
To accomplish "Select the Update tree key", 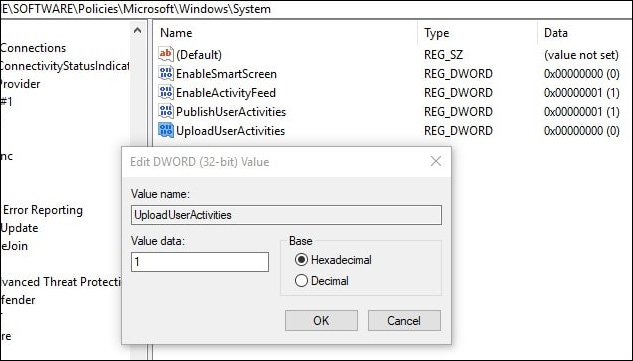I will click(x=19, y=228).
